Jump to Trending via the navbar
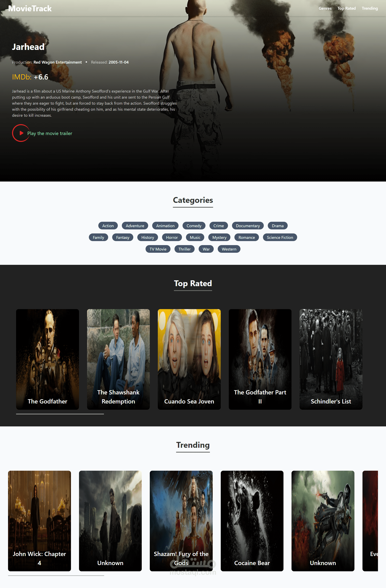Screen dimensions: 386x588 pyautogui.click(x=370, y=8)
